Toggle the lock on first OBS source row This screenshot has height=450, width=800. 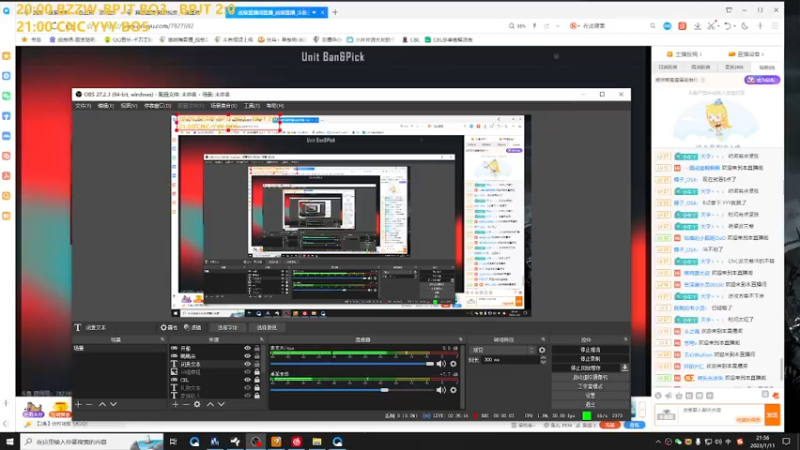[257, 348]
